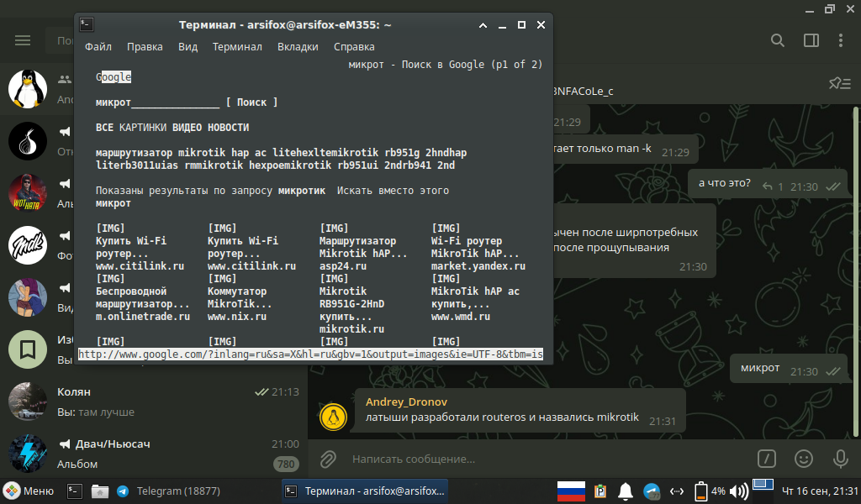The height and width of the screenshot is (504, 861).
Task: Open the Терминал menu in menu bar
Action: (x=237, y=46)
